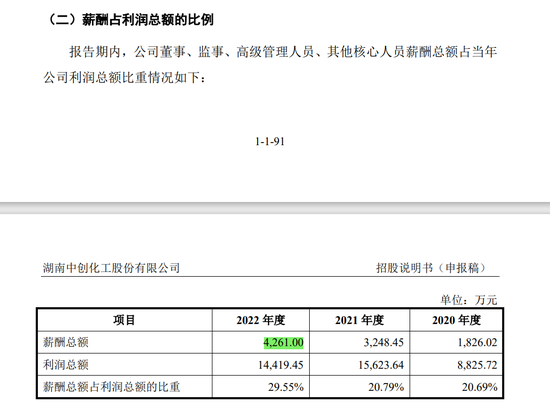Viewport: 550px width, 404px height.
Task: Click page number 1-1-91
Action: point(270,142)
